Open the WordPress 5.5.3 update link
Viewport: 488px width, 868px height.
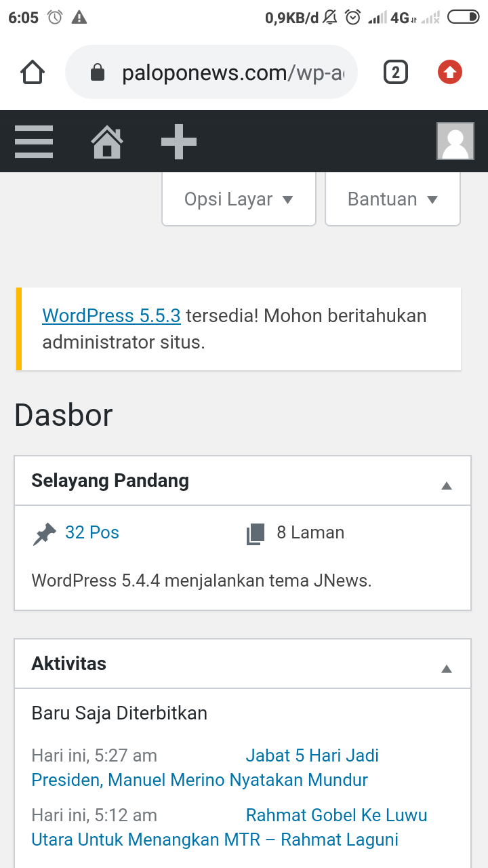[111, 316]
